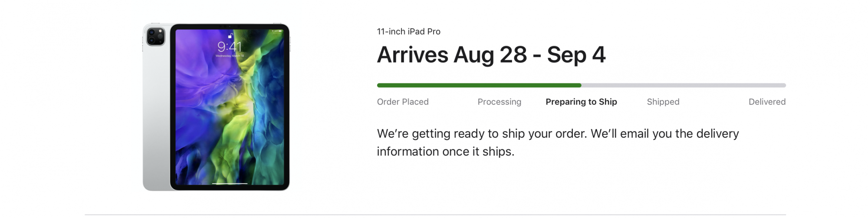Select the Preparing to Ship status step

(x=581, y=102)
